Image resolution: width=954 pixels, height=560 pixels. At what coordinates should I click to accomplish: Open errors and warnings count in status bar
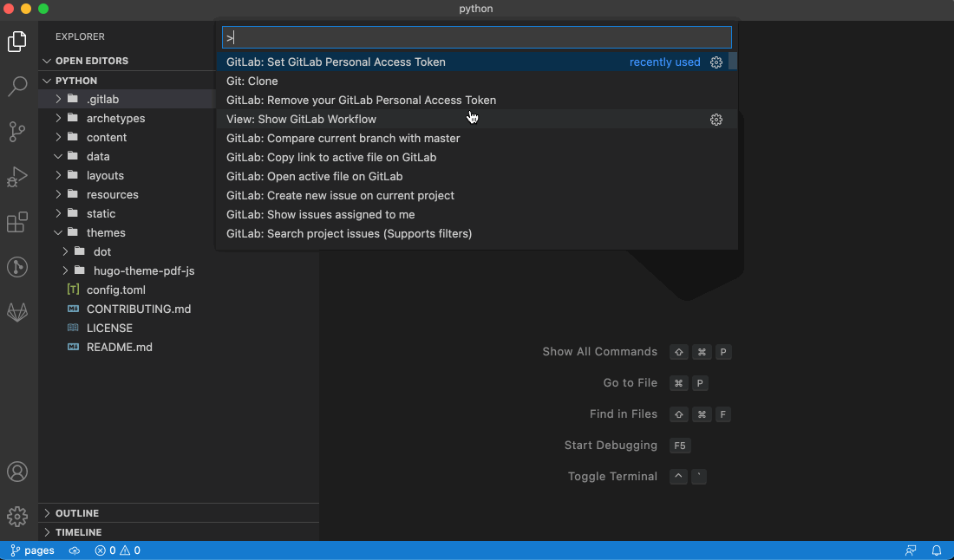tap(117, 550)
